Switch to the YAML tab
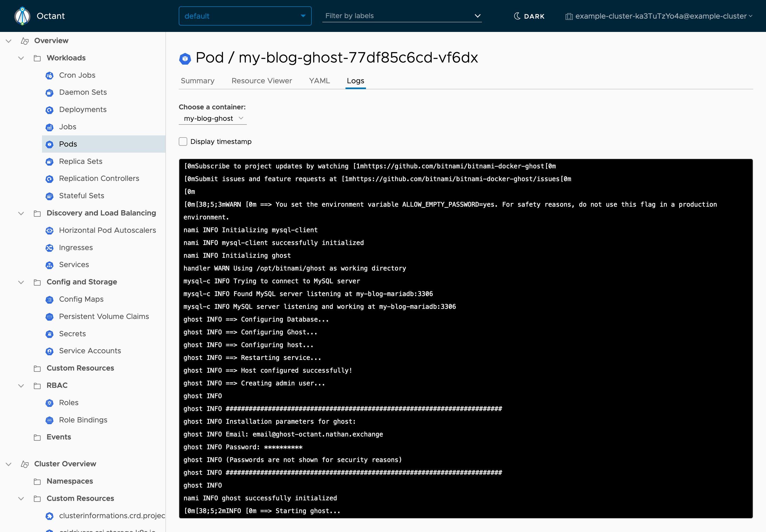Image resolution: width=766 pixels, height=532 pixels. [319, 81]
